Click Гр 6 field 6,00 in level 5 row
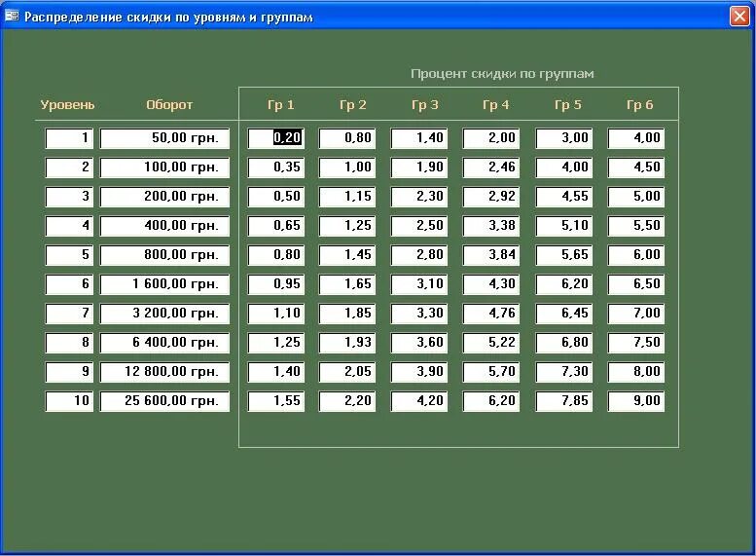Viewport: 756px width, 556px height. pyautogui.click(x=636, y=255)
